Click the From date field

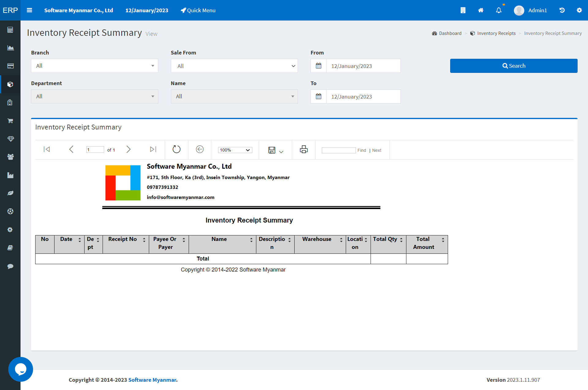click(x=364, y=66)
